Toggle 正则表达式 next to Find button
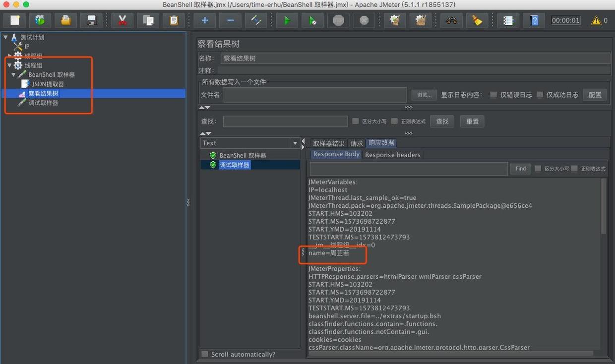 coord(574,169)
